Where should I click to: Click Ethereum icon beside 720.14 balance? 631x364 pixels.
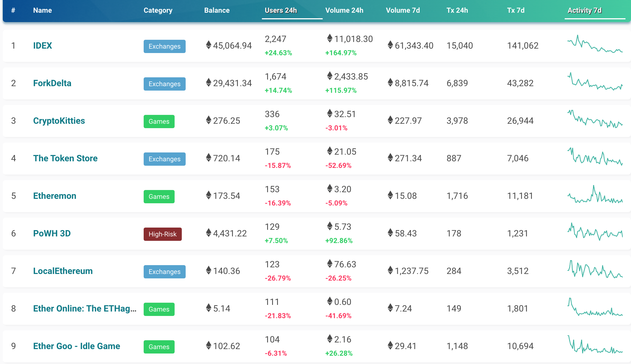point(209,157)
